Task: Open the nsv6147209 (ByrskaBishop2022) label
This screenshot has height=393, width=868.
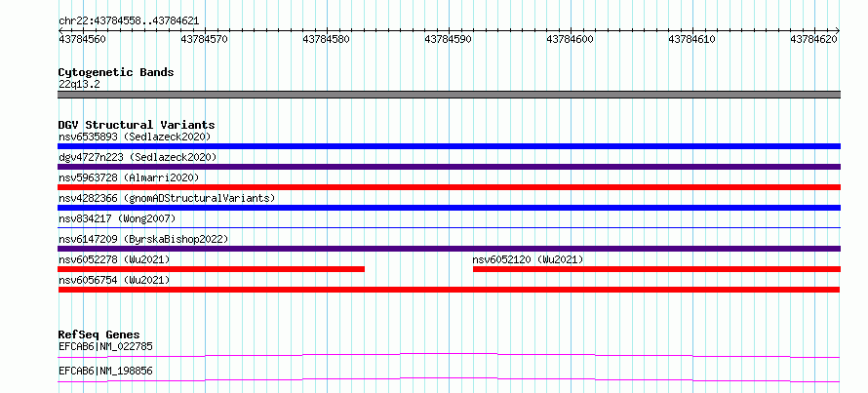Action: click(143, 239)
